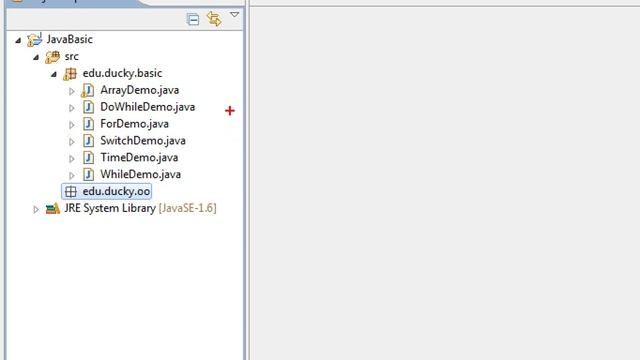Select the src folder label
The height and width of the screenshot is (360, 640).
pyautogui.click(x=71, y=56)
